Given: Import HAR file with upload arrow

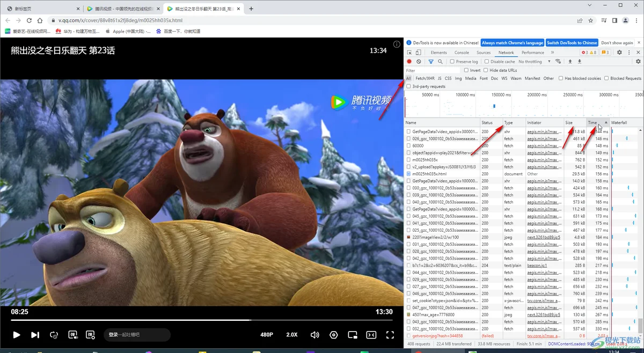Looking at the screenshot, I should click(x=570, y=62).
